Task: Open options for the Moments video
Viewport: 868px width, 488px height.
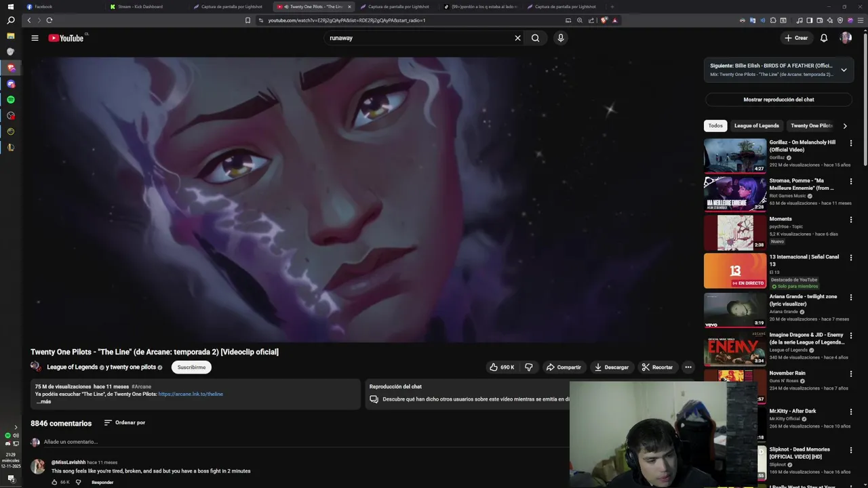Action: click(x=851, y=220)
